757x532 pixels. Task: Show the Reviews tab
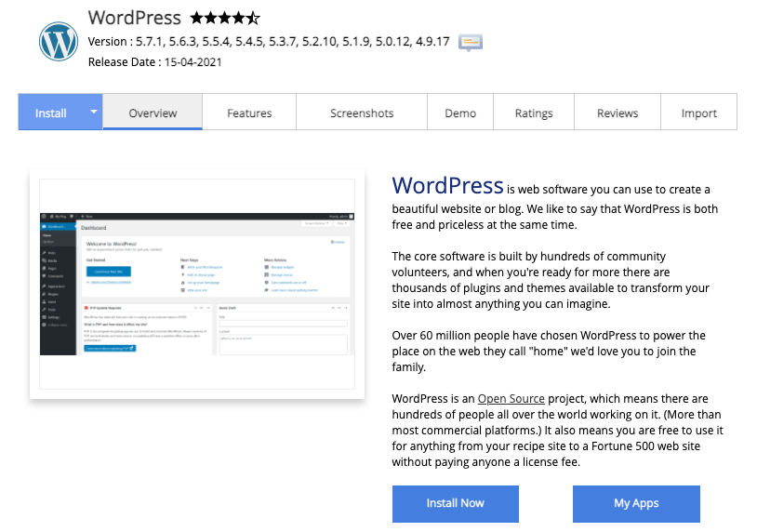click(618, 113)
